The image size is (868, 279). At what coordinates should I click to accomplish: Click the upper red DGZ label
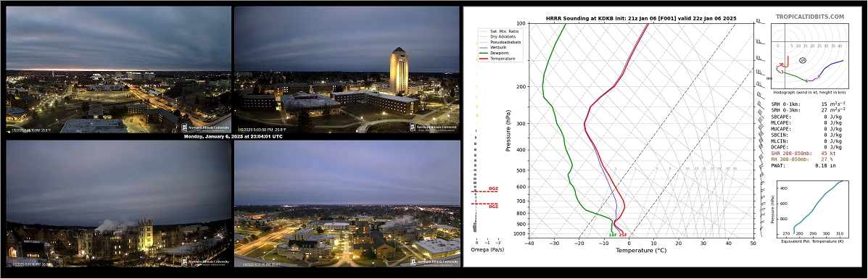pos(492,188)
